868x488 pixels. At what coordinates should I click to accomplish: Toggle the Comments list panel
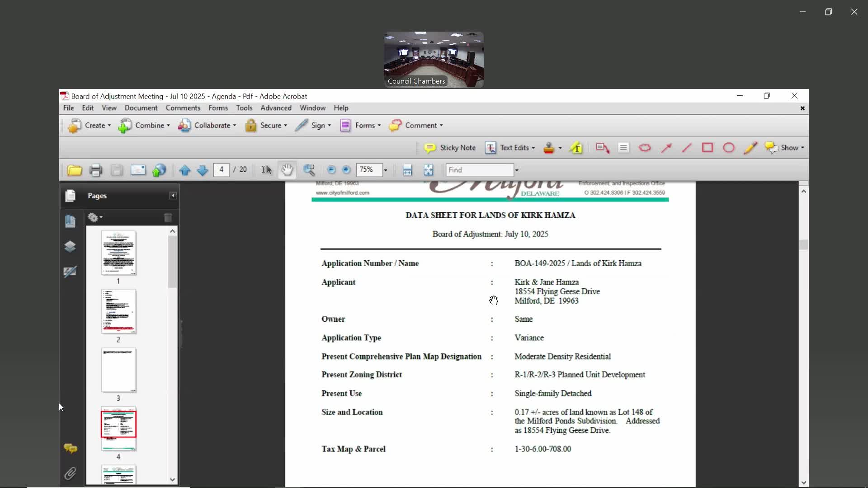[70, 448]
